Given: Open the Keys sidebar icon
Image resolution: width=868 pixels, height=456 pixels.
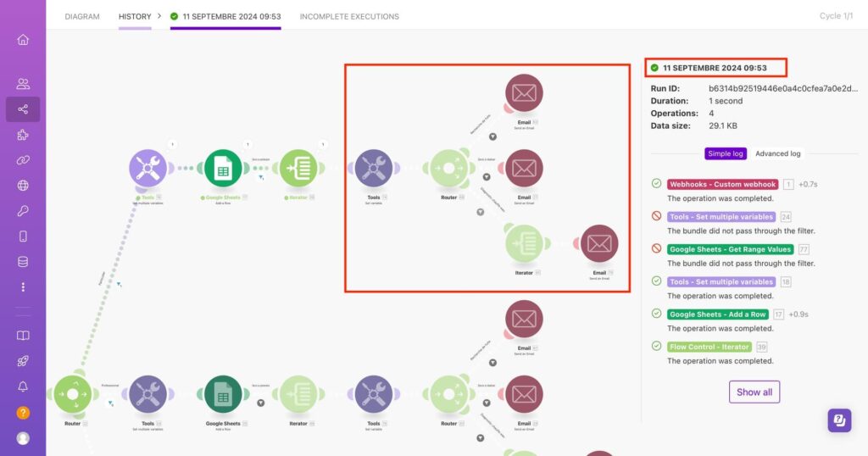Looking at the screenshot, I should coord(23,211).
